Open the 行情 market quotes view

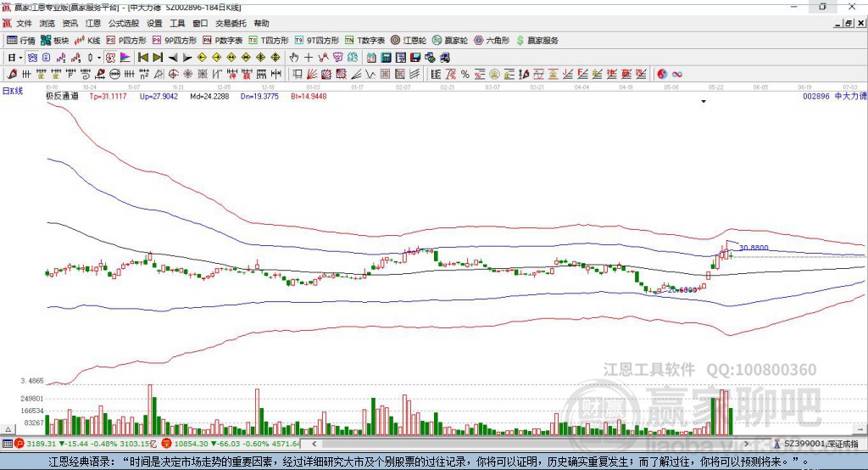click(20, 41)
